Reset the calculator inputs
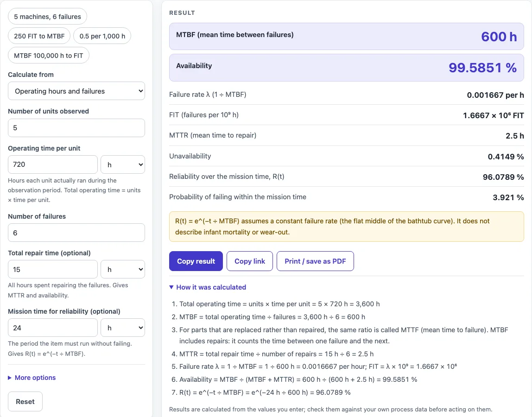This screenshot has width=532, height=417. (25, 401)
